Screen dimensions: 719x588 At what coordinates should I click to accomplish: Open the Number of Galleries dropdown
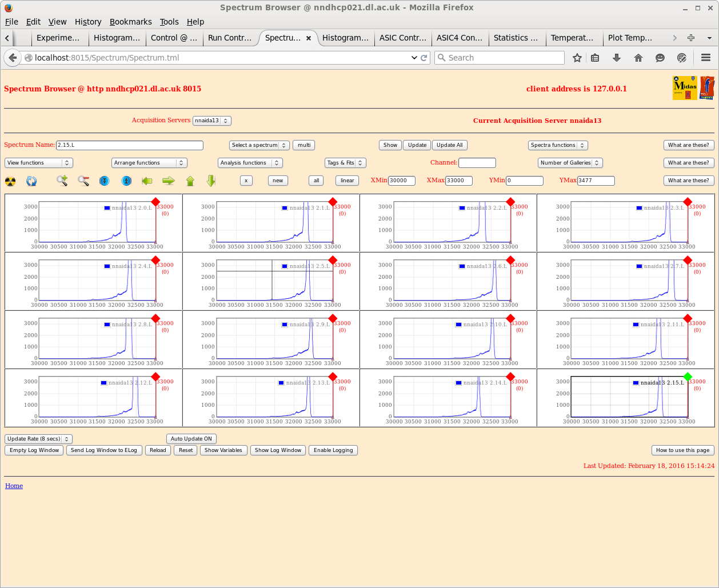[570, 163]
